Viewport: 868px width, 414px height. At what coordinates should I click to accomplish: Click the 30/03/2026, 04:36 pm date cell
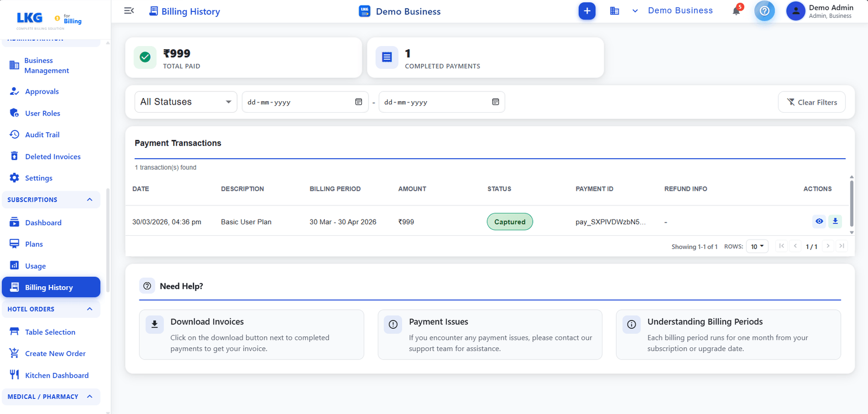click(167, 222)
